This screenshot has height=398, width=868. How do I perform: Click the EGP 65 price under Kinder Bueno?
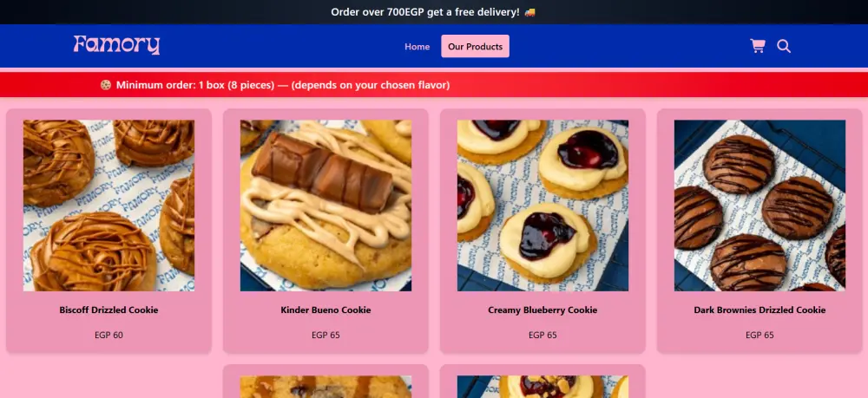point(325,335)
